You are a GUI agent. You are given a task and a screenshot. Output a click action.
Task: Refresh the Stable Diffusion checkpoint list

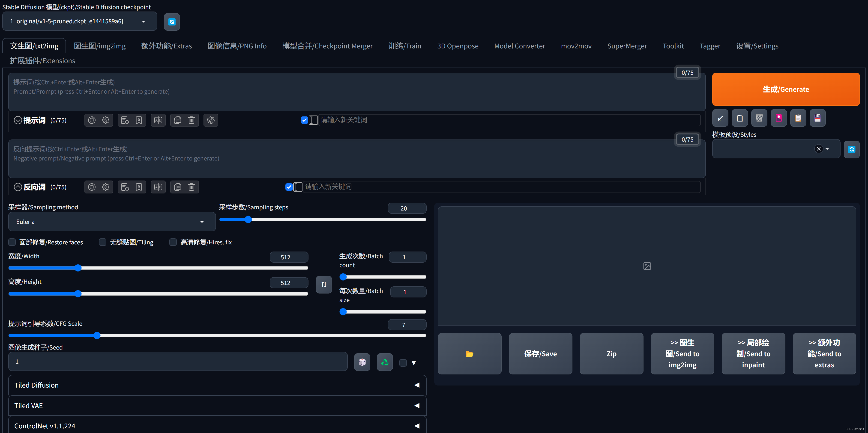coord(171,22)
